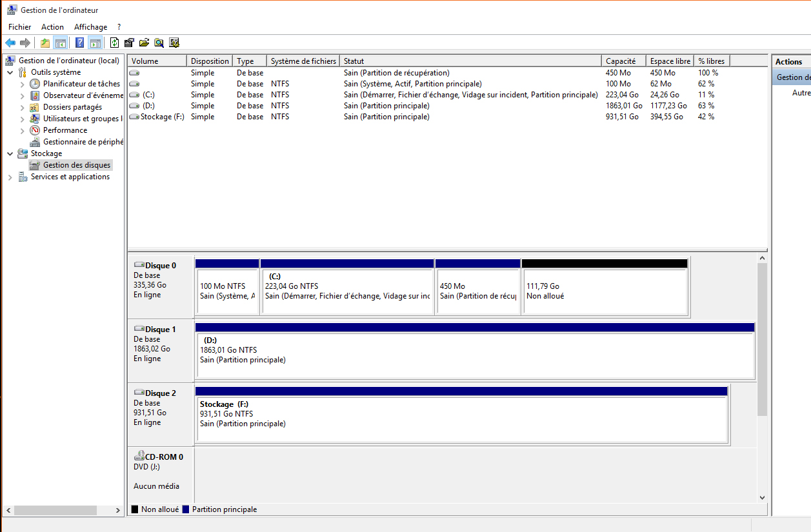Click the blue Back arrow in toolbar
This screenshot has width=811, height=532.
click(10, 43)
